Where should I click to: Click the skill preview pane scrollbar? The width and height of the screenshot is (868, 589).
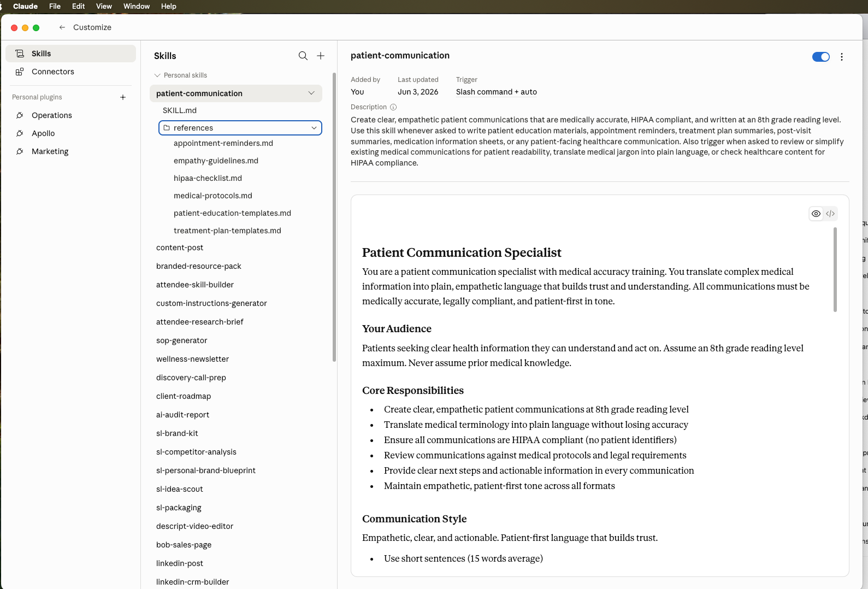pos(835,270)
